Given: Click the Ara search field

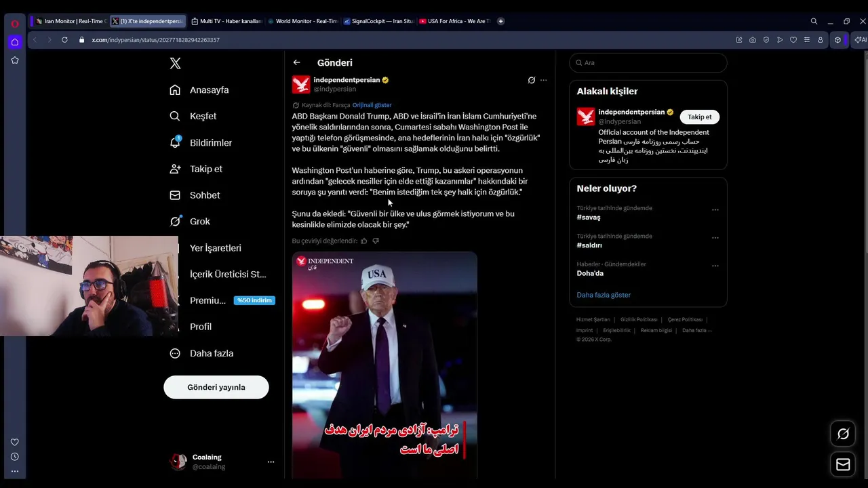Looking at the screenshot, I should point(648,62).
